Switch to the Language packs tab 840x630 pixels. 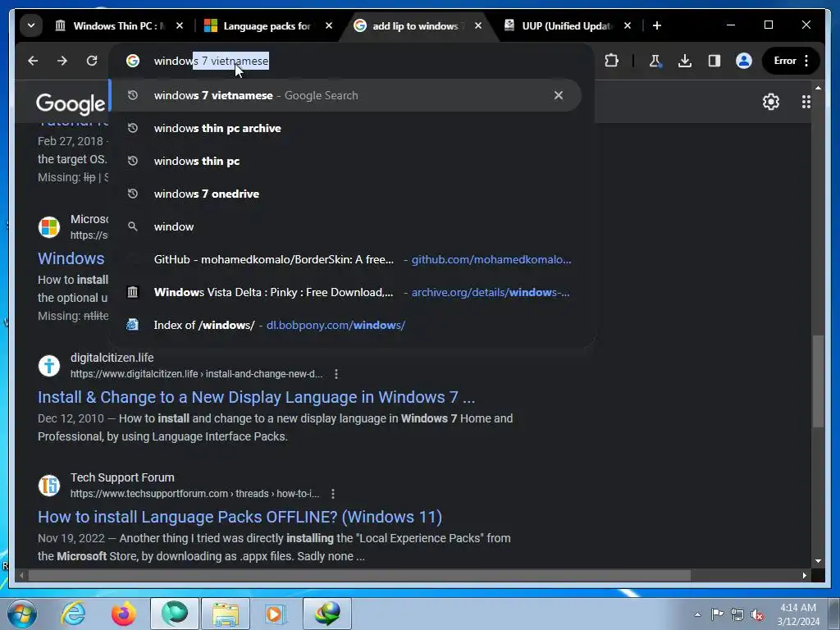(x=268, y=25)
